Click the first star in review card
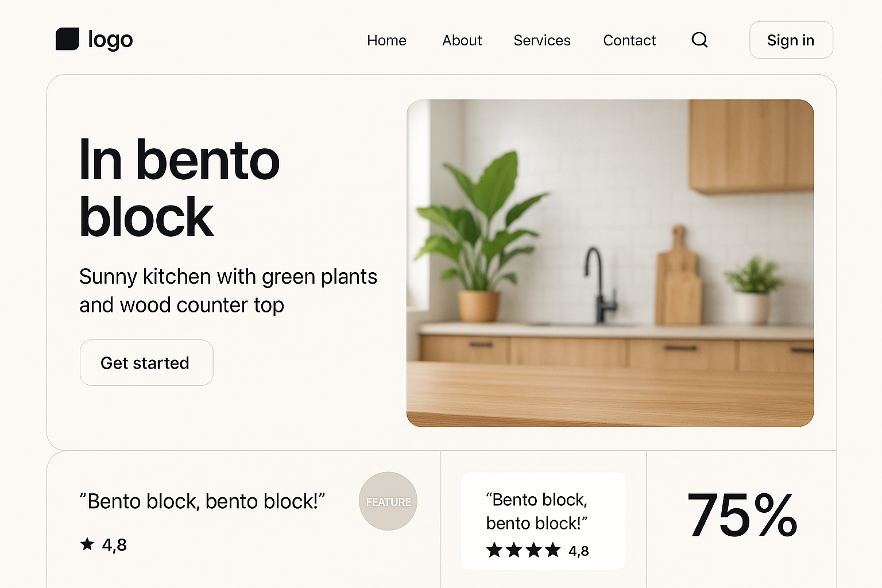 [494, 551]
